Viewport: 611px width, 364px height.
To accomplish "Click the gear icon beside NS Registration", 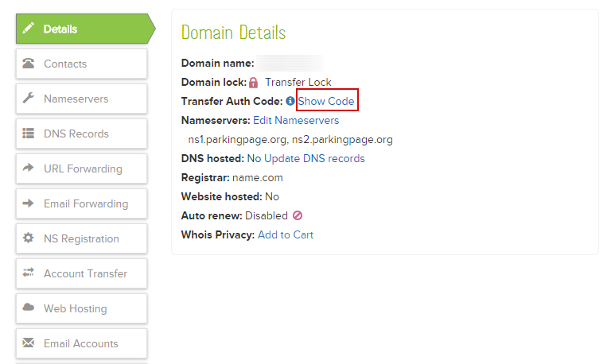I will tap(29, 238).
